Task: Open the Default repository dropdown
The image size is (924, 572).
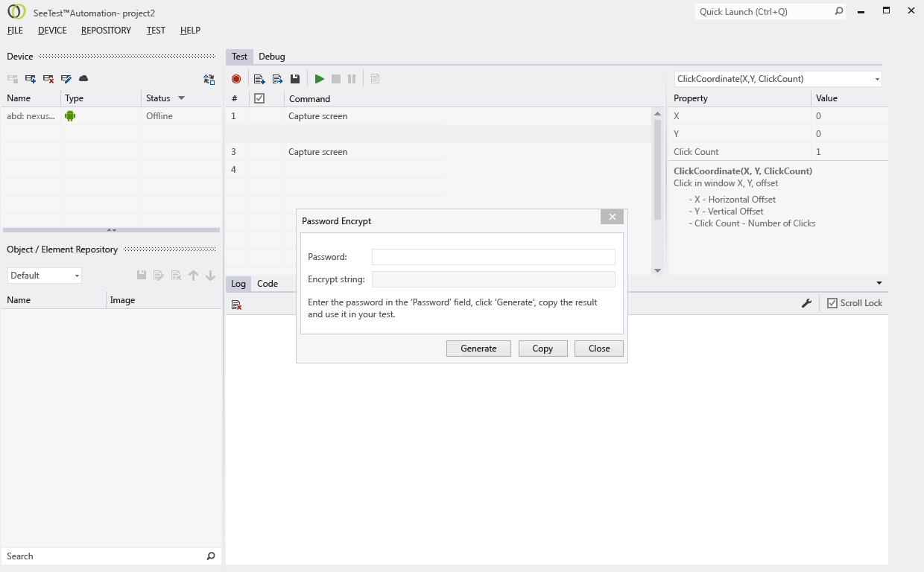Action: [x=77, y=276]
